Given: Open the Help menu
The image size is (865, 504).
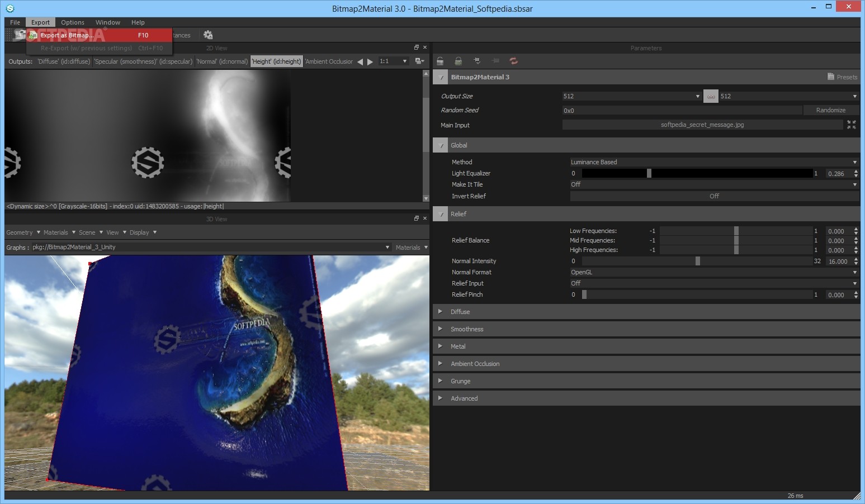Looking at the screenshot, I should click(x=138, y=22).
